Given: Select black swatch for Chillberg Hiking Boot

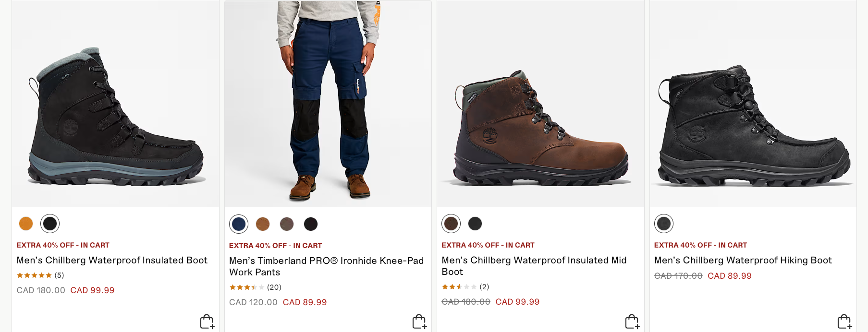Looking at the screenshot, I should [664, 224].
